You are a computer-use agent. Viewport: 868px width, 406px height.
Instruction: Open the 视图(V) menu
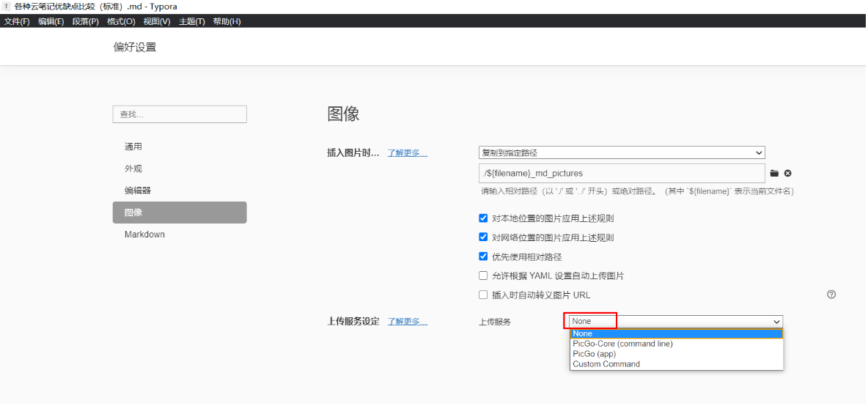click(157, 21)
